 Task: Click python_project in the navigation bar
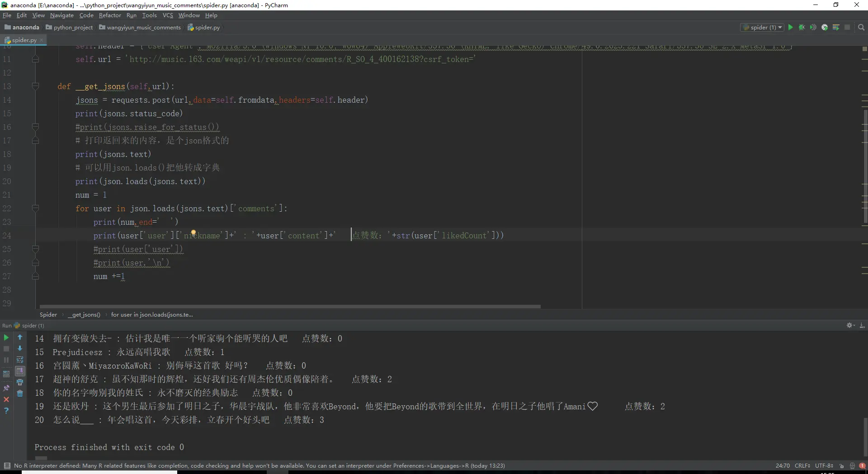69,27
